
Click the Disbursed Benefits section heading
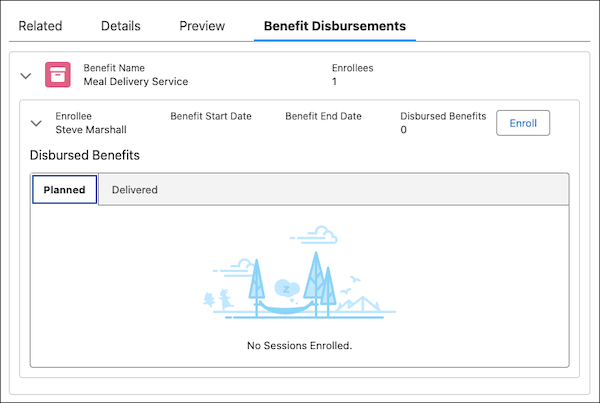pyautogui.click(x=85, y=156)
